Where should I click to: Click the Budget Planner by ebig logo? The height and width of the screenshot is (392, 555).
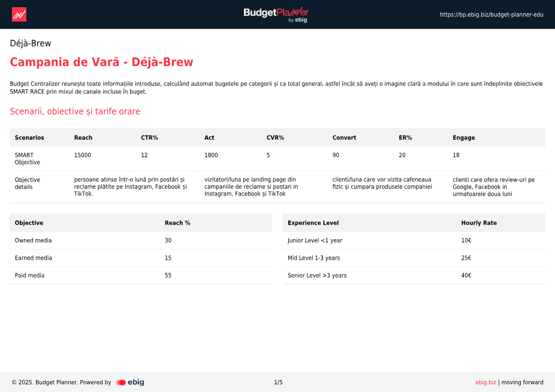tap(276, 14)
